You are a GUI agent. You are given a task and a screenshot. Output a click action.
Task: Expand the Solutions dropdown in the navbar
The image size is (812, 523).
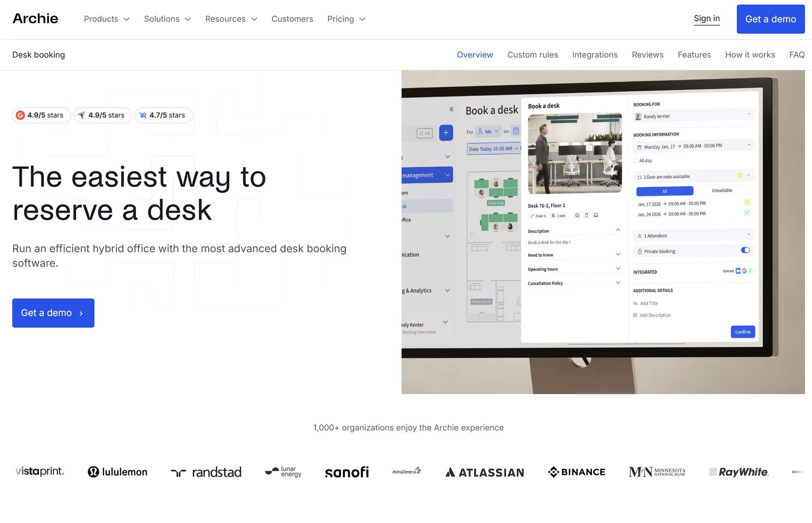click(x=167, y=19)
